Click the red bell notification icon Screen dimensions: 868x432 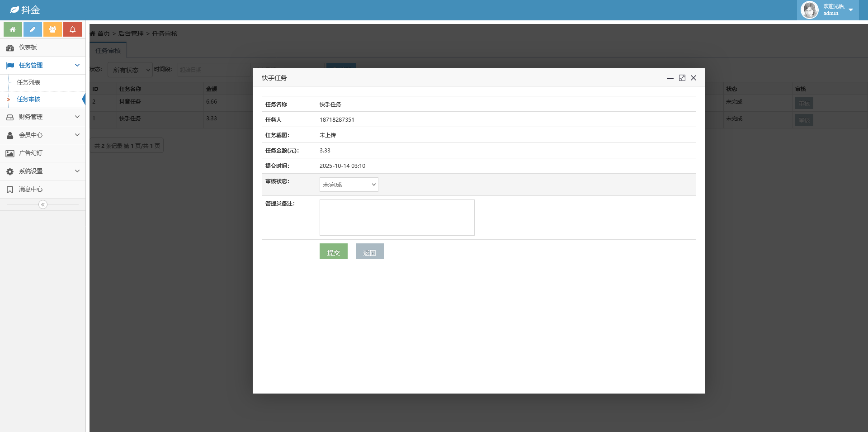pos(72,29)
